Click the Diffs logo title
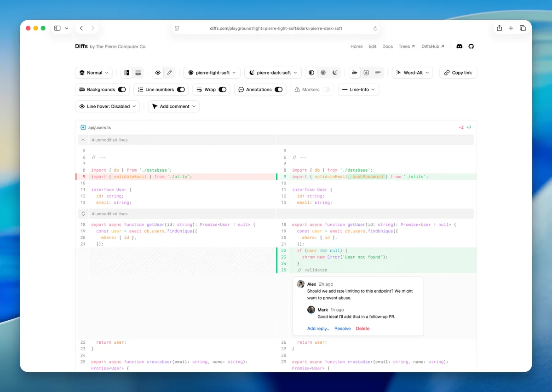Image resolution: width=552 pixels, height=392 pixels. [x=81, y=46]
